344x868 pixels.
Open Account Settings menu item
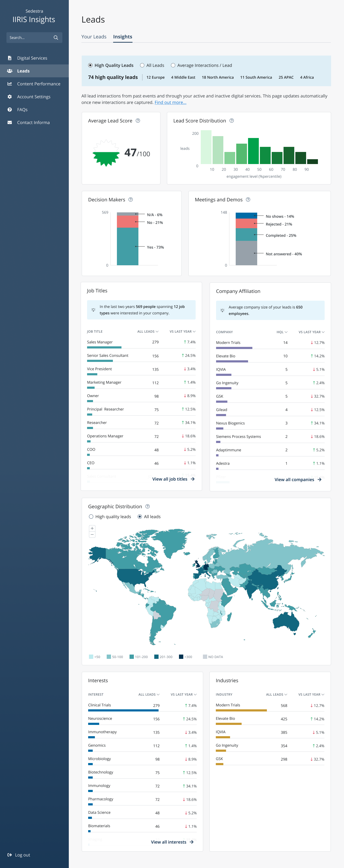tap(34, 97)
